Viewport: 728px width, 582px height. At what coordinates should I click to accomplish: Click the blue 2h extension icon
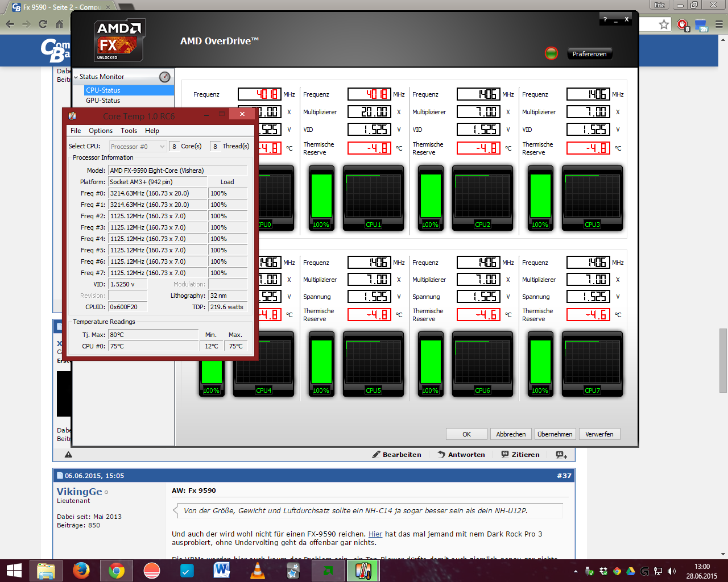[701, 25]
